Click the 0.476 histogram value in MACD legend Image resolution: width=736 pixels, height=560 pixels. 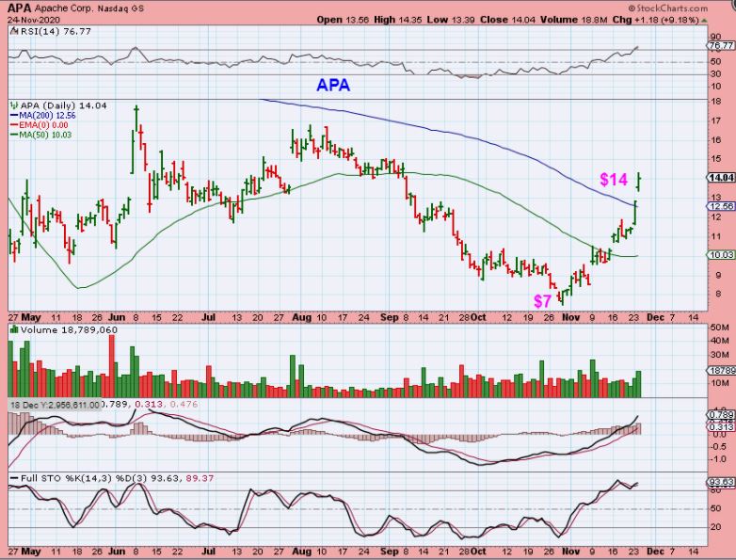(184, 404)
